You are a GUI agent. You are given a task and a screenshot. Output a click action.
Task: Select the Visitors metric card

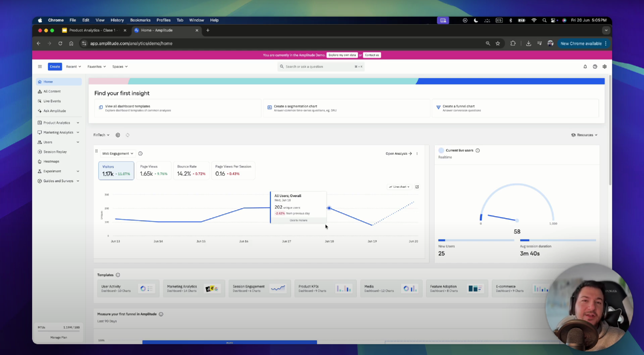pos(116,171)
